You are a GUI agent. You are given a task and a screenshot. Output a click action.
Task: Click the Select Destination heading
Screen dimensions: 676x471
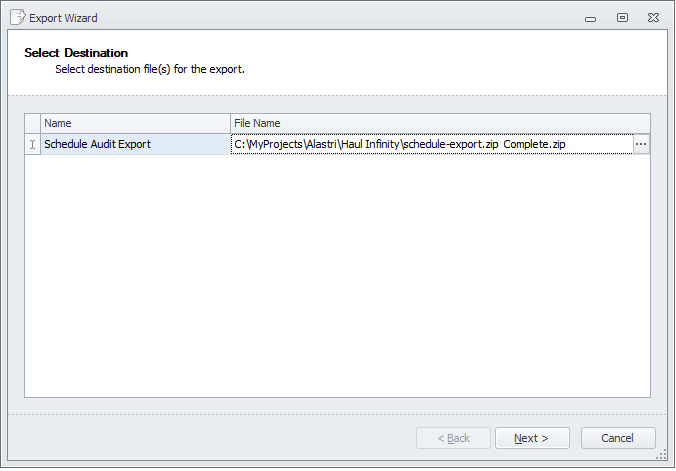76,52
